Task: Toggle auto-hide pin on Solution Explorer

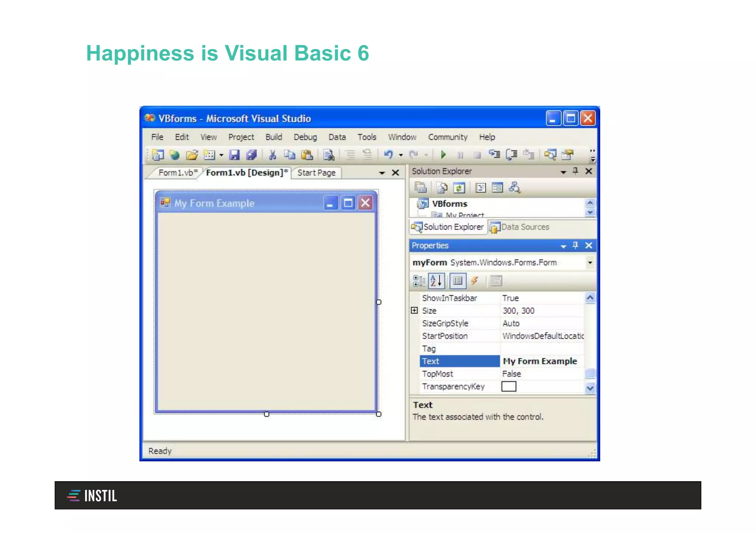Action: pyautogui.click(x=575, y=171)
